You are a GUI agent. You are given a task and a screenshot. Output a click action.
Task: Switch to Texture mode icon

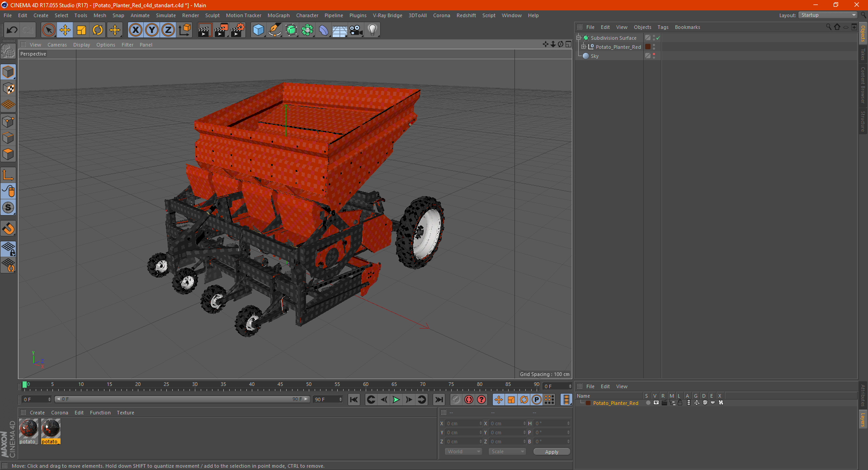(8, 88)
